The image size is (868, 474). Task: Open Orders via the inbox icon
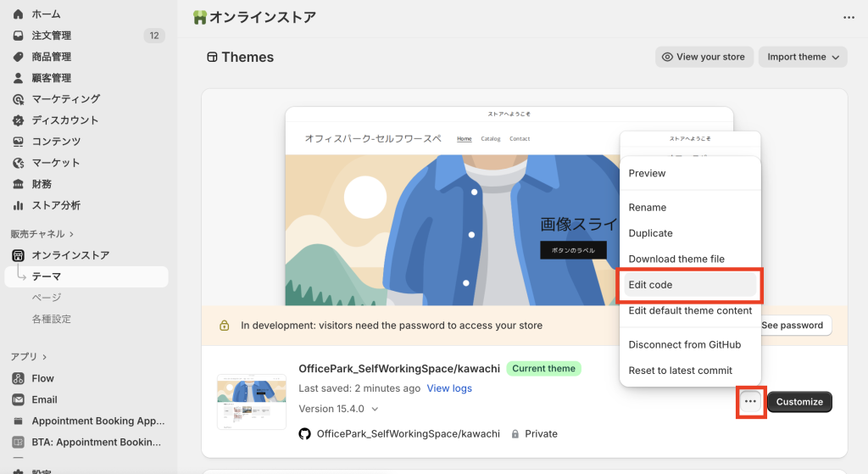18,36
